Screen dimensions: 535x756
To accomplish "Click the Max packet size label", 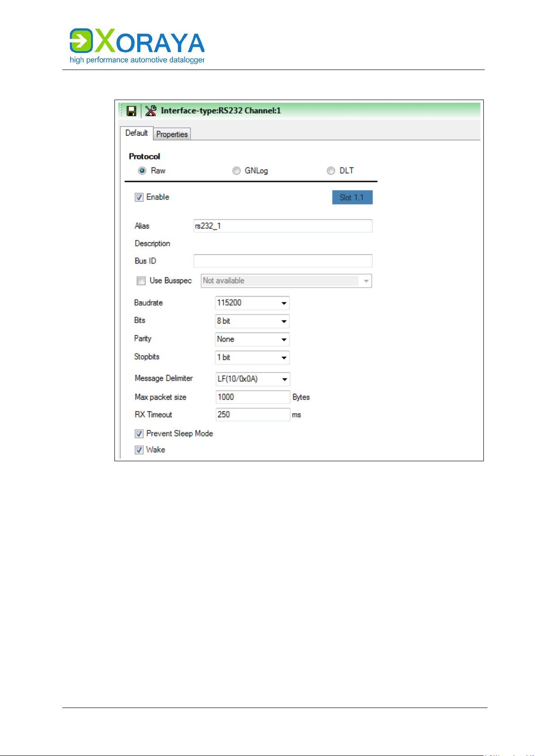I will [161, 398].
